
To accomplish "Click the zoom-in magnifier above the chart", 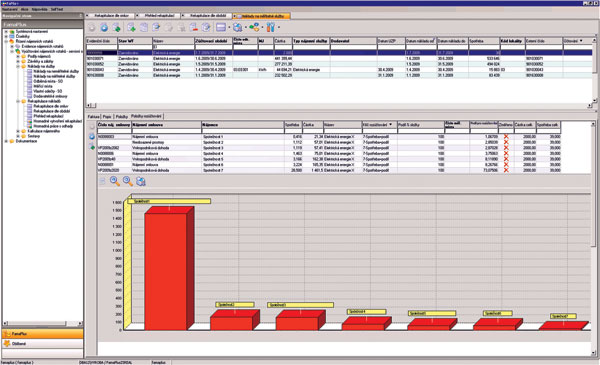I will (x=115, y=181).
